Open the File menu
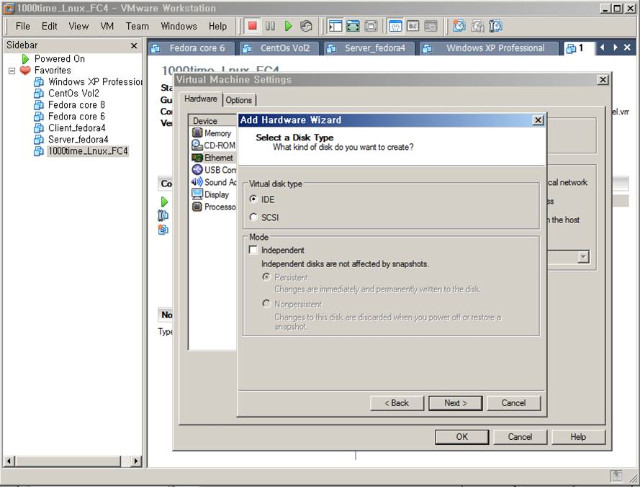 23,26
